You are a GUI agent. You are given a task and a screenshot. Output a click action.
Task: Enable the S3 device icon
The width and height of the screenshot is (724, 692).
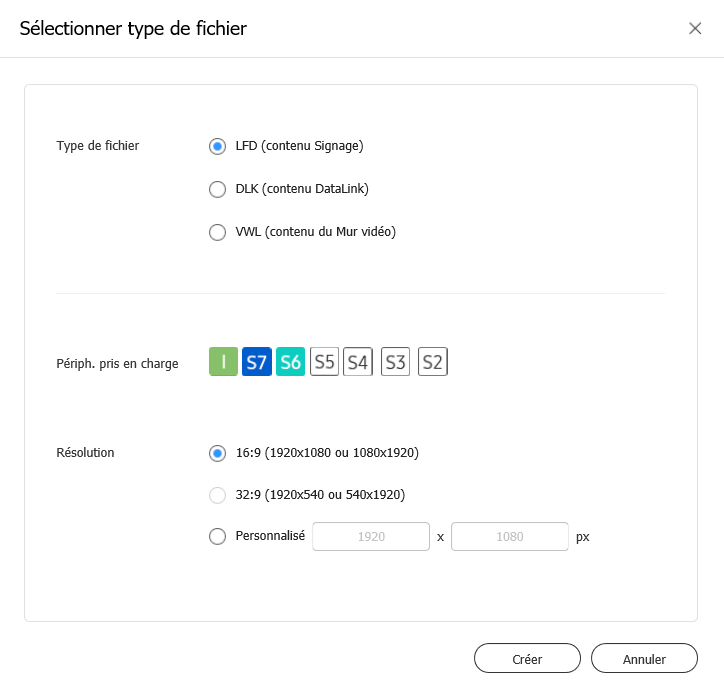tap(396, 362)
